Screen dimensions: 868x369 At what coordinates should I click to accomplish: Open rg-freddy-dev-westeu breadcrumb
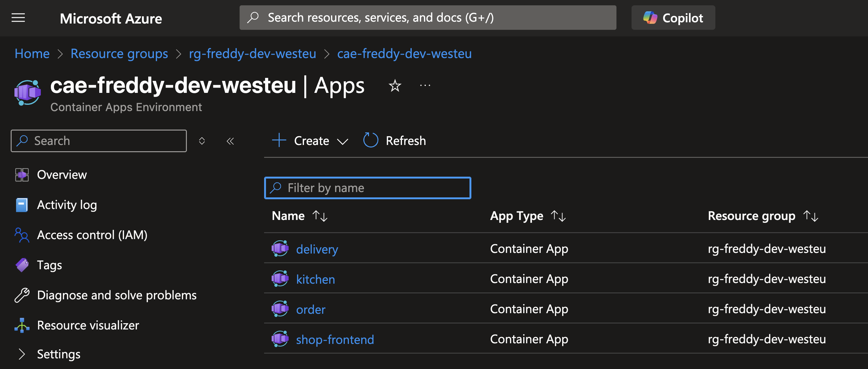[252, 54]
